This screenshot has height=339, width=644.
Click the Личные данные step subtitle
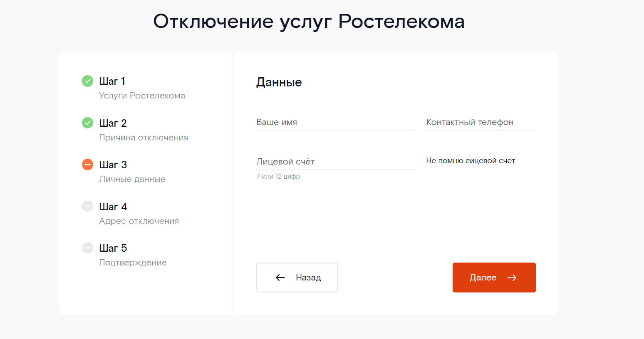[x=132, y=179]
